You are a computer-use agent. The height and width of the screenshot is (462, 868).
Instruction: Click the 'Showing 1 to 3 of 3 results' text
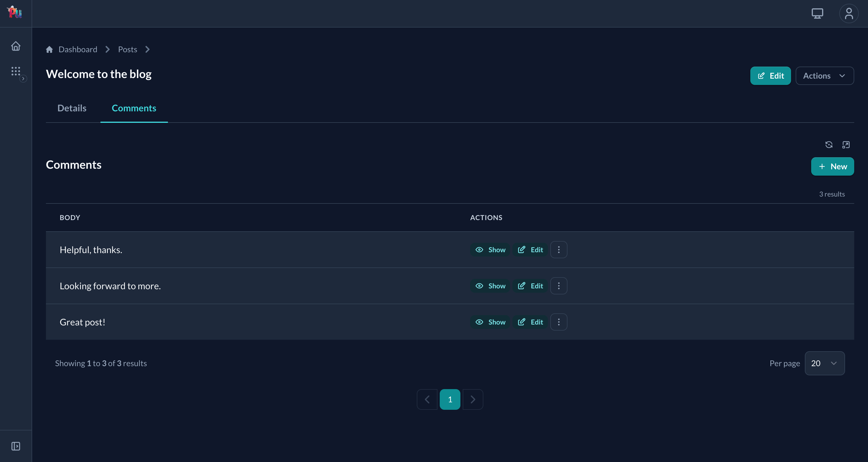click(x=101, y=363)
